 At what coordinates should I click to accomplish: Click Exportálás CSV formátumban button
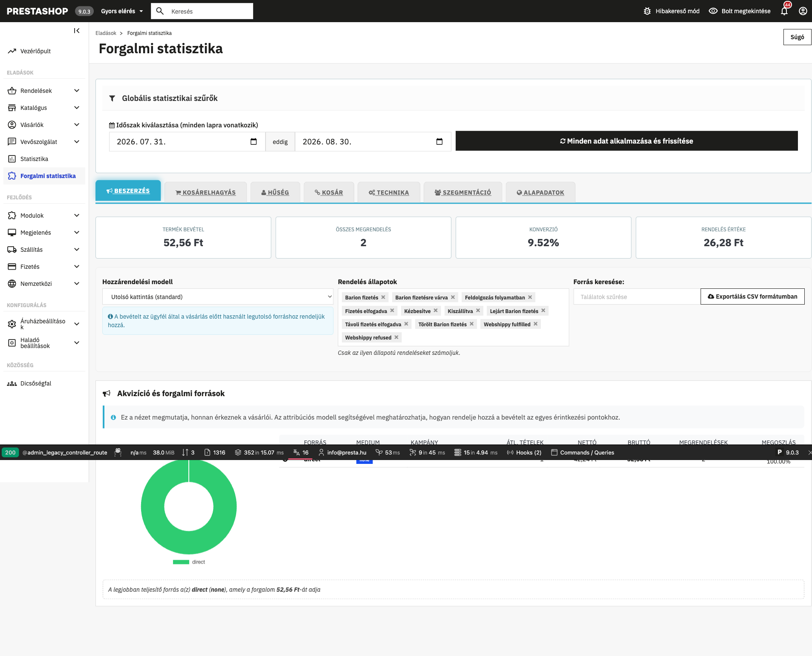(x=752, y=296)
